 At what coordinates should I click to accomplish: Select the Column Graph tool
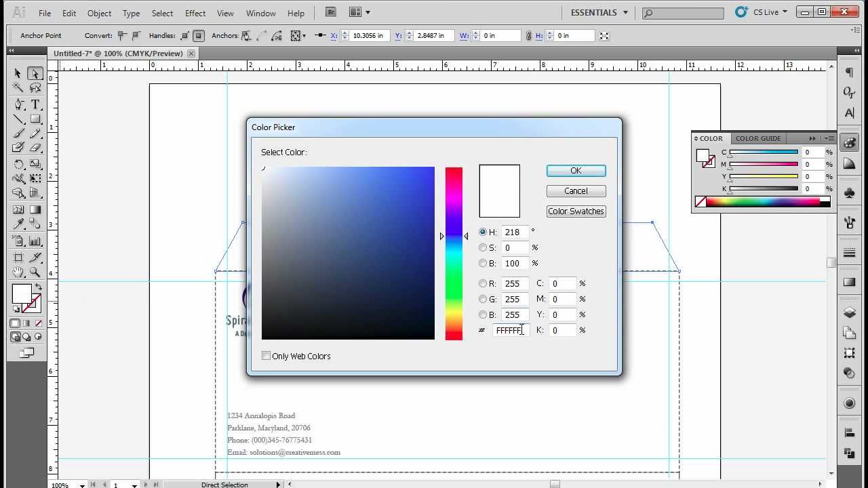click(x=35, y=241)
